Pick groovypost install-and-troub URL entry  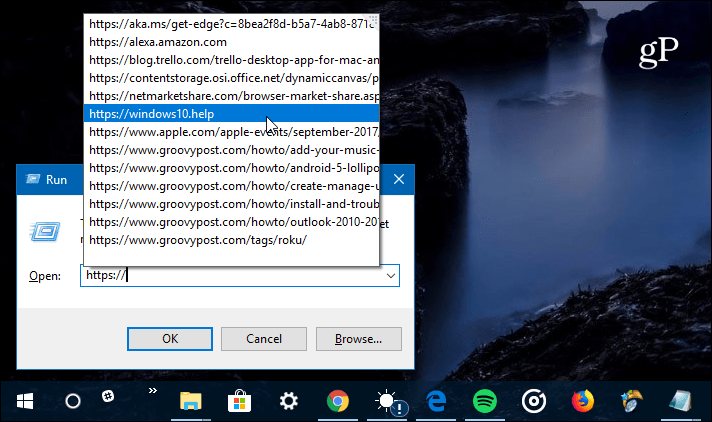231,204
